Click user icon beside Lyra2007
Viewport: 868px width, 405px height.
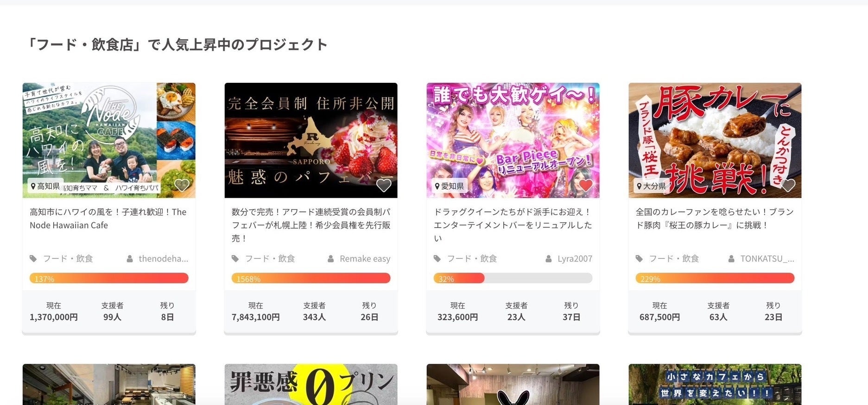click(x=549, y=259)
